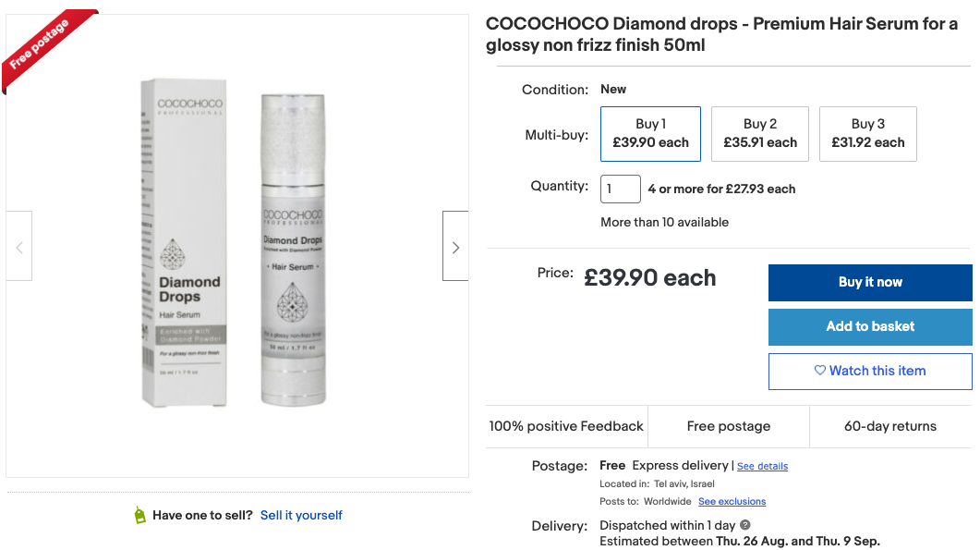980x550 pixels.
Task: Select the Buy 1 multi-buy option
Action: click(x=650, y=133)
